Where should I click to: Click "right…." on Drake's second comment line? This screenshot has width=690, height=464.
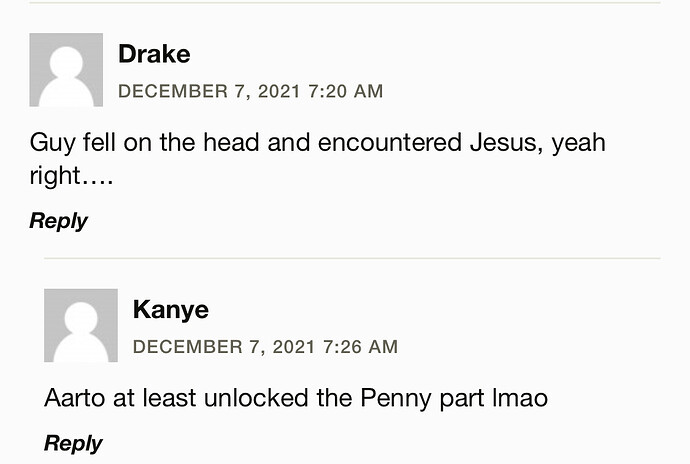(x=69, y=177)
